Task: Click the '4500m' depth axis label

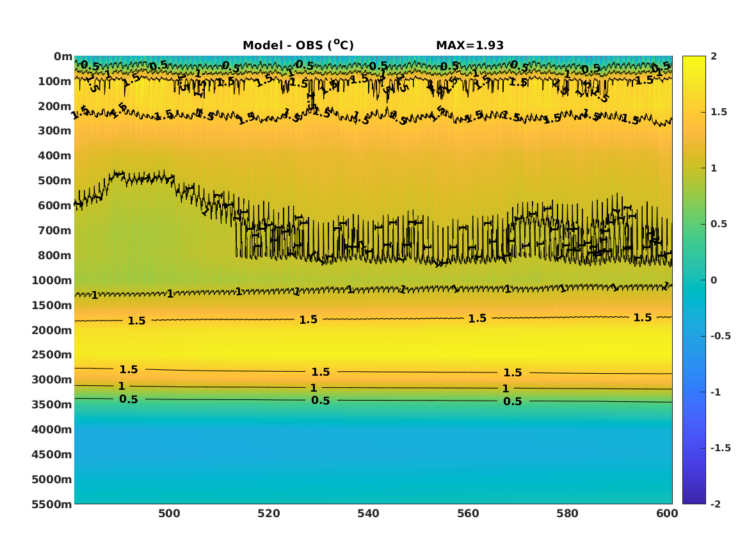Action: pyautogui.click(x=52, y=454)
